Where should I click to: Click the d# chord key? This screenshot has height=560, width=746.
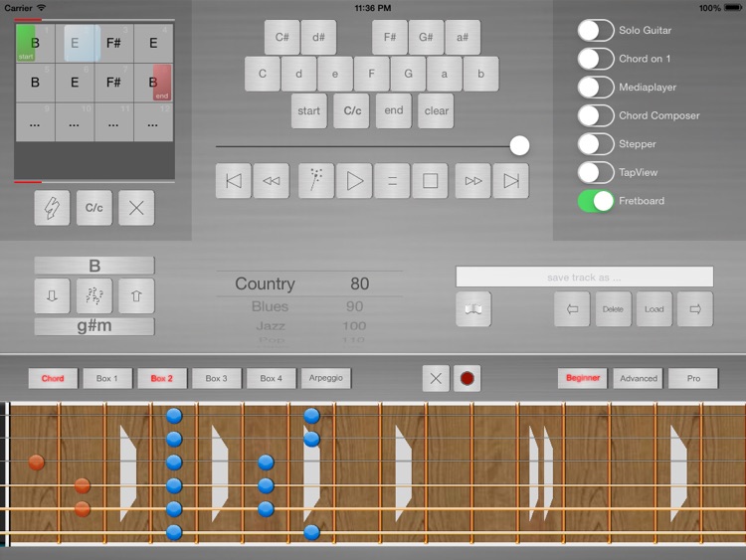point(318,37)
